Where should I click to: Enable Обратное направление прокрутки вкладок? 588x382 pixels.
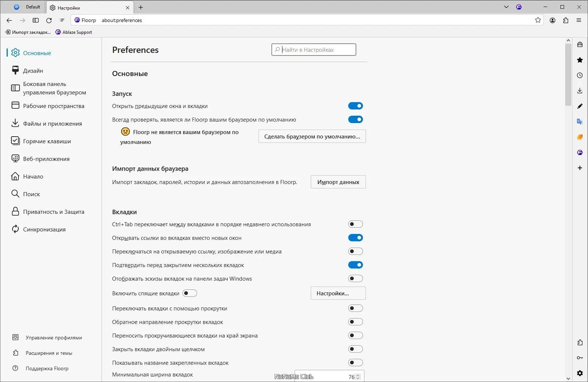(356, 322)
